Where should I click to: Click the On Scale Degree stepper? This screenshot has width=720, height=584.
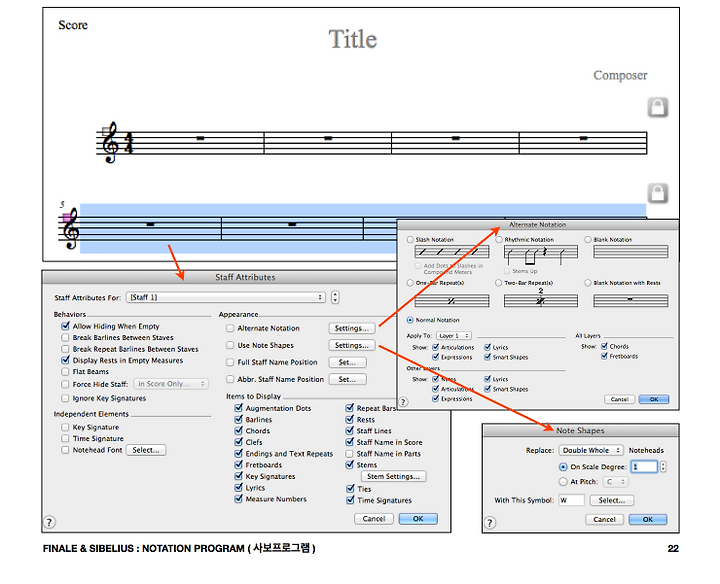[663, 467]
